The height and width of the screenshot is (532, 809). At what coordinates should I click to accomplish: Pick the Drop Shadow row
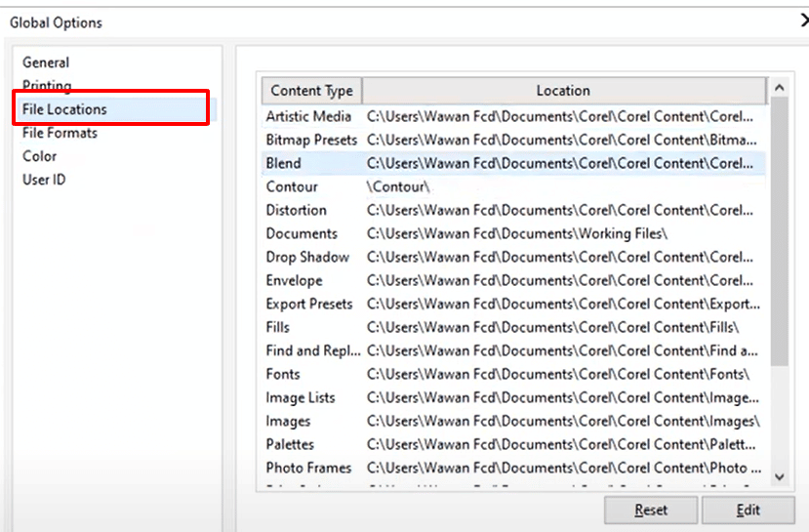307,257
